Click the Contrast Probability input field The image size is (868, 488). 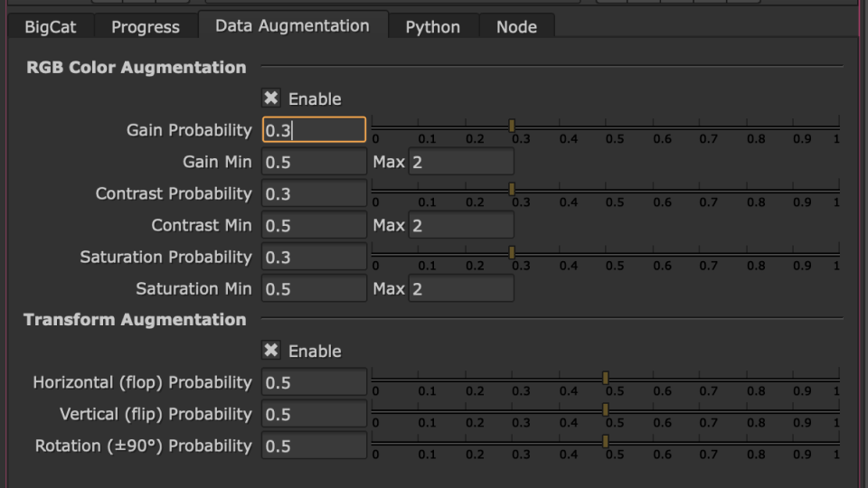click(314, 193)
